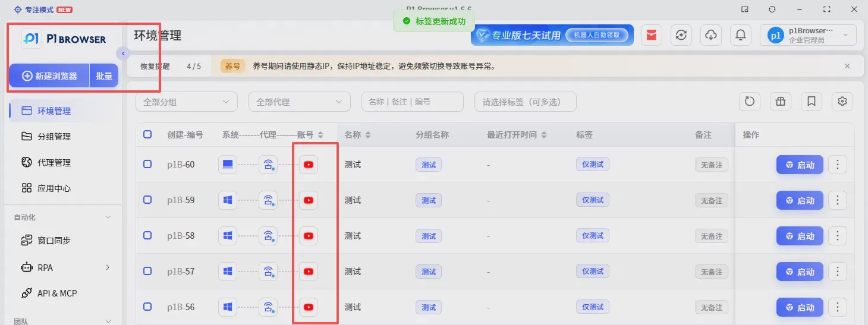Open more options for p1B-60

[x=838, y=165]
